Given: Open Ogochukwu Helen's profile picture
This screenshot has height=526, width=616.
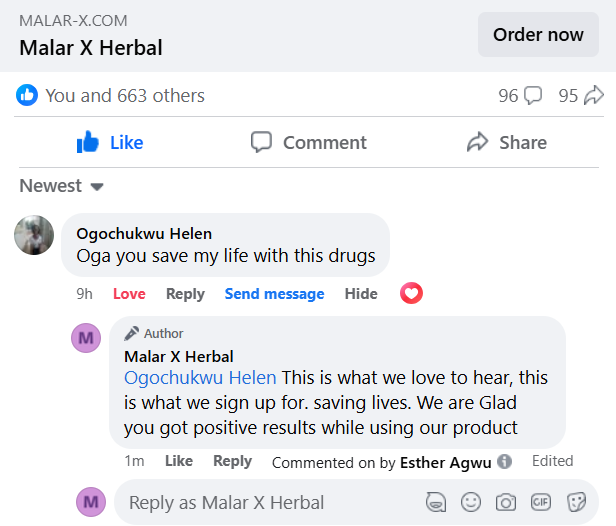Looking at the screenshot, I should (34, 235).
